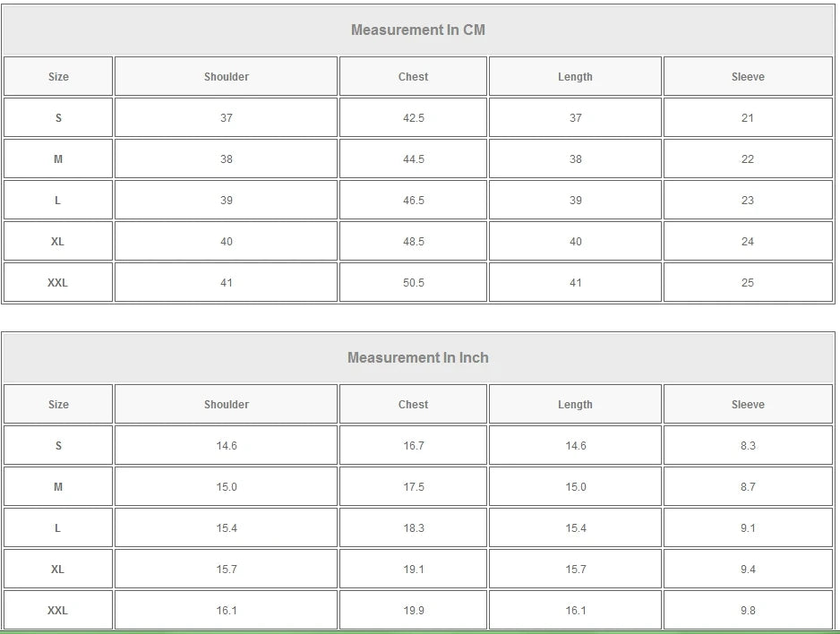Click the Sleeve header in the CM table
The height and width of the screenshot is (634, 840).
(x=748, y=77)
